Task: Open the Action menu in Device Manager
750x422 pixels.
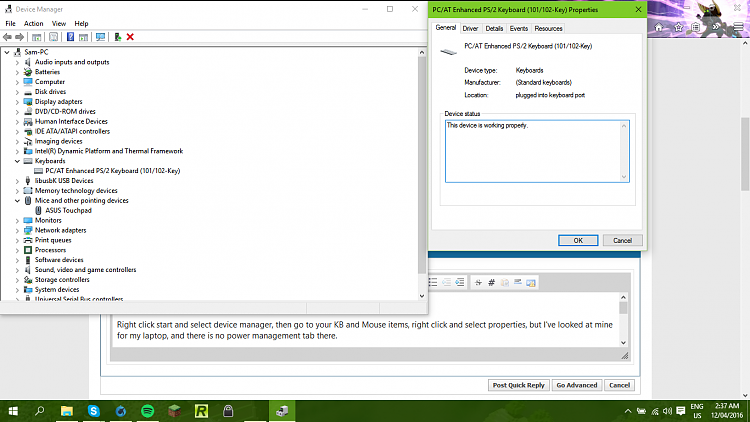Action: click(33, 23)
